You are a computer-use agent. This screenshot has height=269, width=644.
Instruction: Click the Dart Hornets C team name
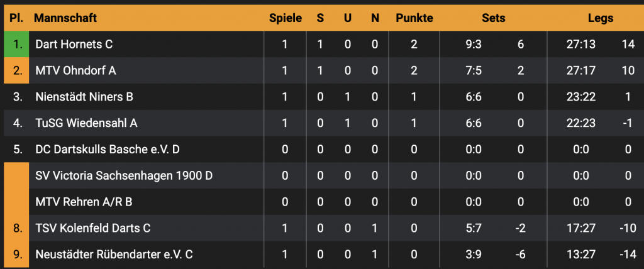(74, 45)
